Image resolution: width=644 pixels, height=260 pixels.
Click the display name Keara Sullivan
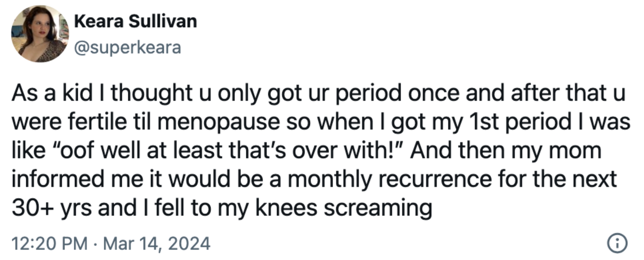[135, 21]
